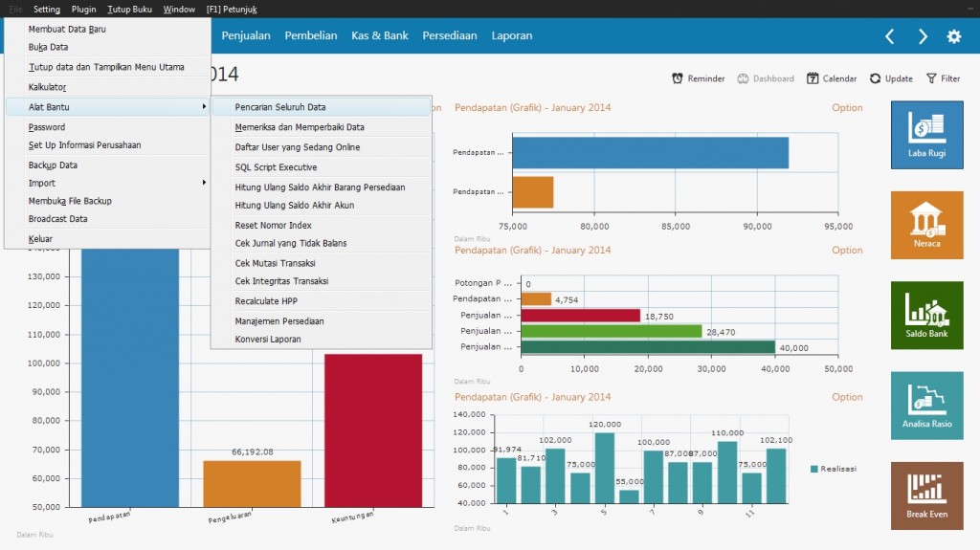Open the Laba Rugi report tile

tap(926, 135)
